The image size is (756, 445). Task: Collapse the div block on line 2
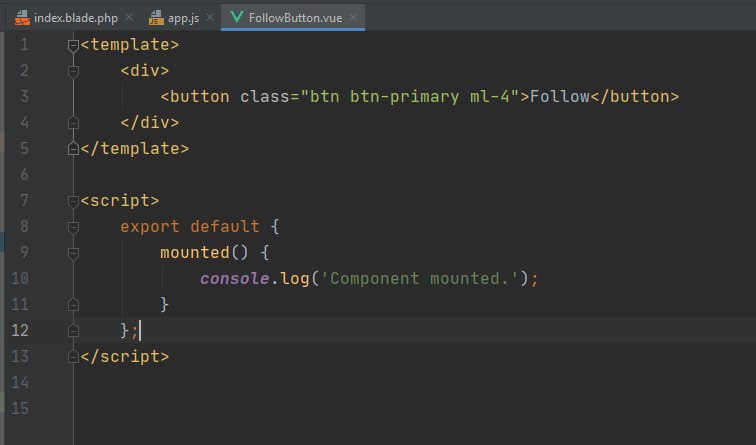point(73,71)
